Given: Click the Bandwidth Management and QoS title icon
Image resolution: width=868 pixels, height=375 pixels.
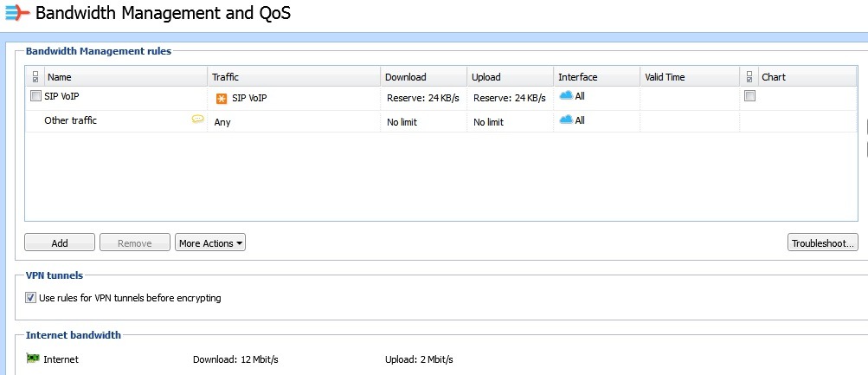Looking at the screenshot, I should click(x=17, y=15).
